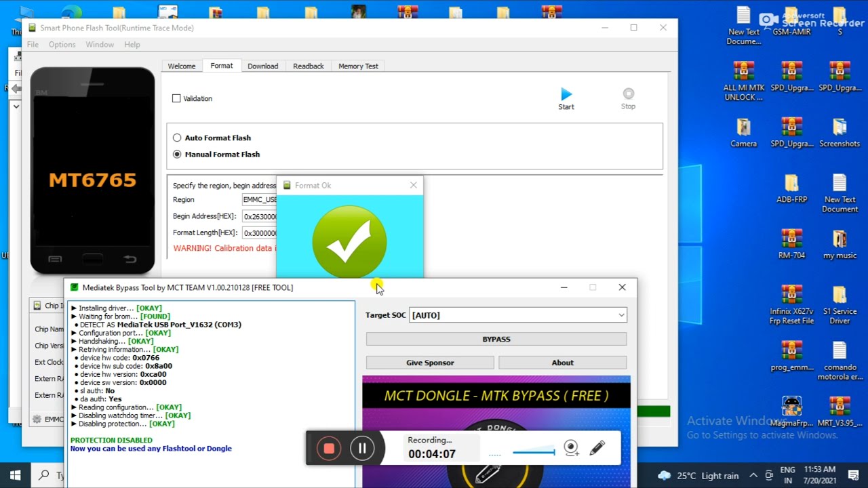This screenshot has height=488, width=868.
Task: Open the GSM-AMIR desktop folder
Action: pyautogui.click(x=791, y=22)
